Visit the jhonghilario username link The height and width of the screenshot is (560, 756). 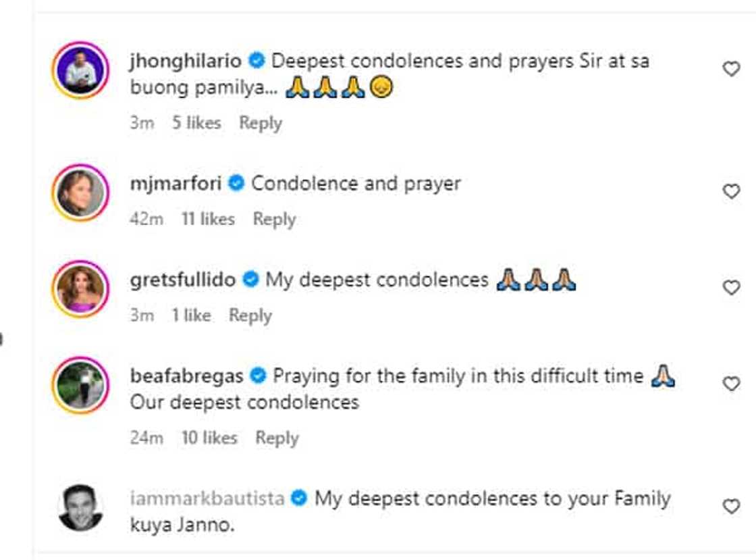pyautogui.click(x=185, y=61)
